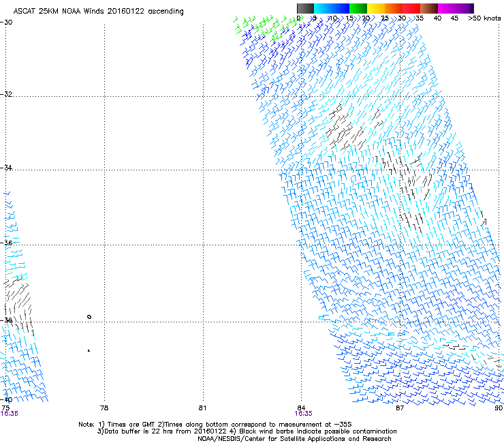Click the '40' scale label under color bar
The image size is (504, 443).
pyautogui.click(x=437, y=18)
